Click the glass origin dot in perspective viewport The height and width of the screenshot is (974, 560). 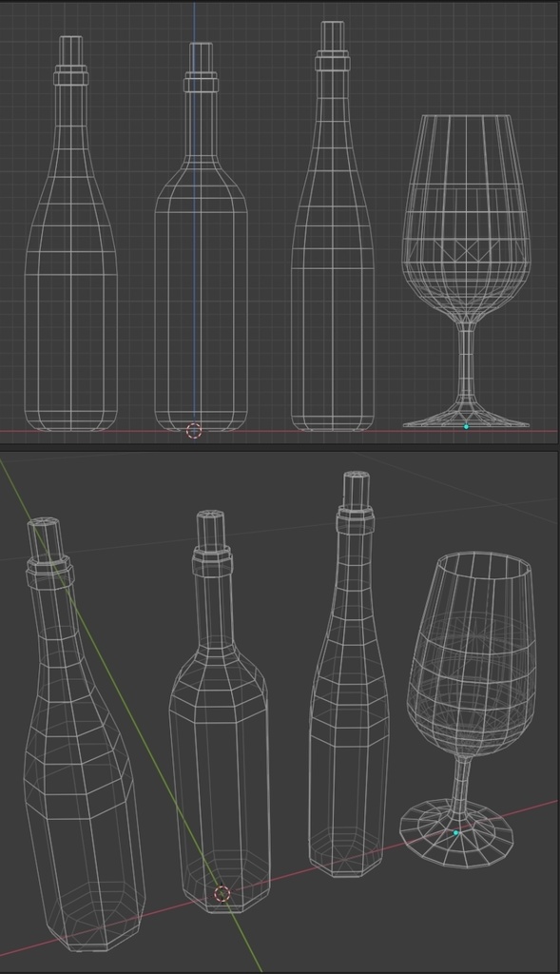455,832
